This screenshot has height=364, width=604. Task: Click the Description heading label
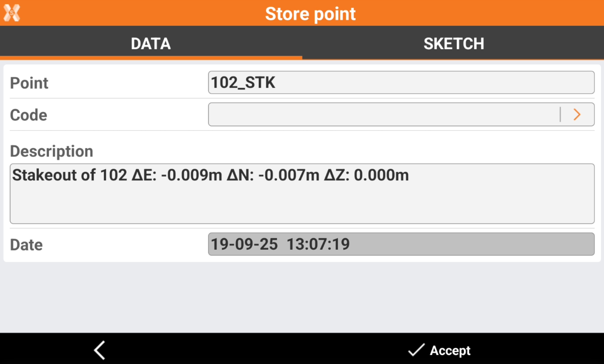coord(52,151)
